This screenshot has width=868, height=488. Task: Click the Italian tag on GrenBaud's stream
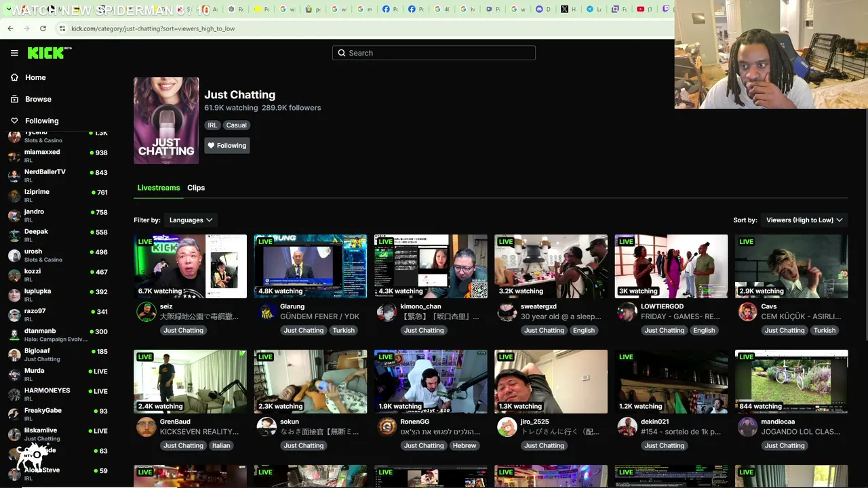click(221, 446)
